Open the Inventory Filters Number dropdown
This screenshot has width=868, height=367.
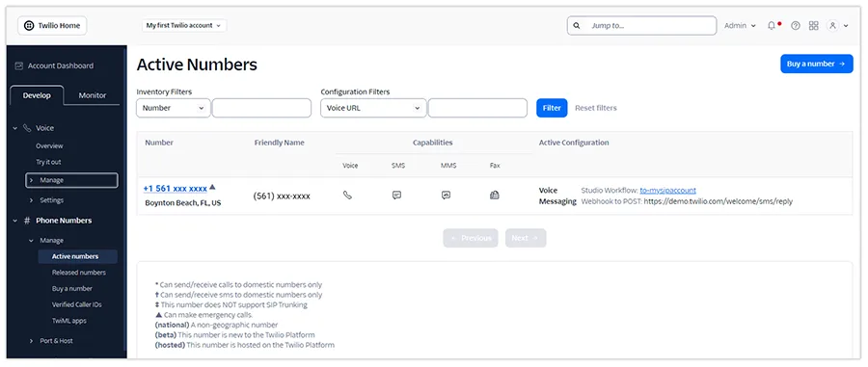pyautogui.click(x=174, y=108)
